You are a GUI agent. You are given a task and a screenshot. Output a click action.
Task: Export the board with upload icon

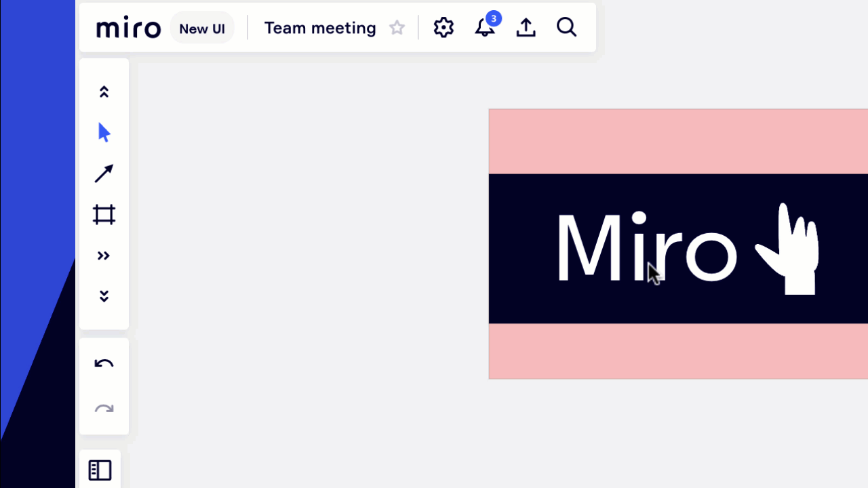click(526, 28)
